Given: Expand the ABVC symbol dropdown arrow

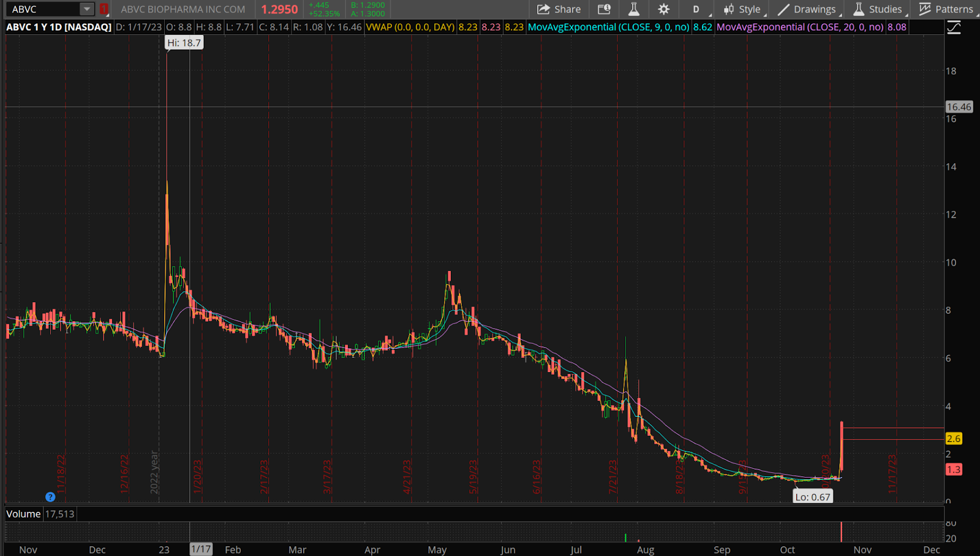Looking at the screenshot, I should tap(87, 9).
